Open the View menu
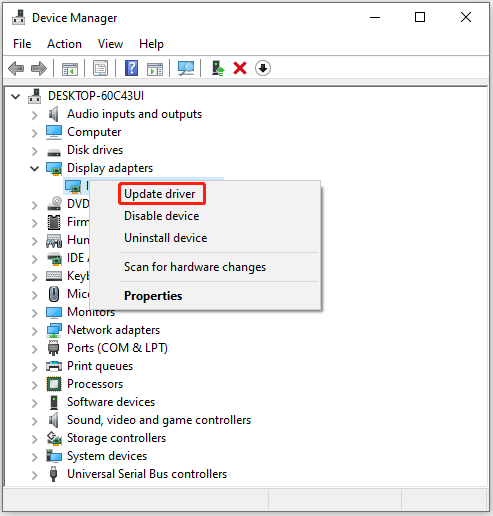Screen dimensions: 493x516 110,44
